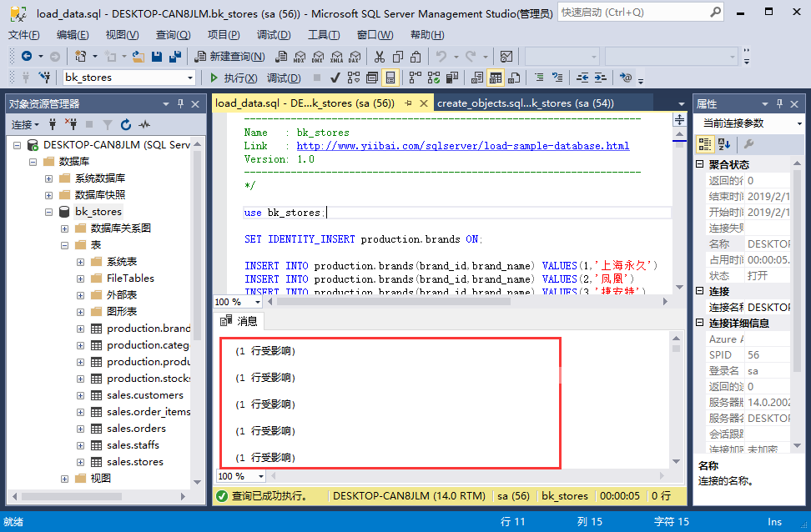Click the copy icon in toolbar
Screen dimensions: 811x532
coord(398,56)
